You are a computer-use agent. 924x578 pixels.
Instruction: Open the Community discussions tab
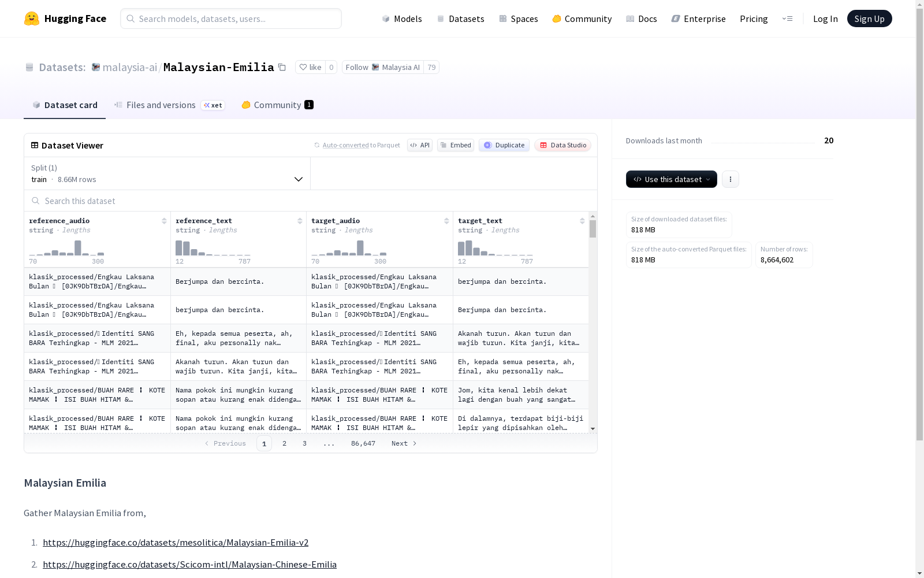pyautogui.click(x=277, y=105)
